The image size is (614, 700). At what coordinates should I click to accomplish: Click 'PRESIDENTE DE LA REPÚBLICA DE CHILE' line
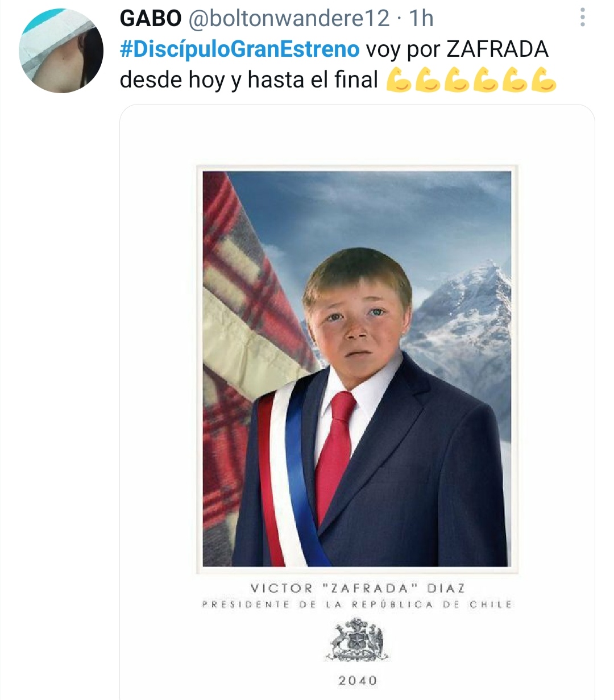[357, 605]
